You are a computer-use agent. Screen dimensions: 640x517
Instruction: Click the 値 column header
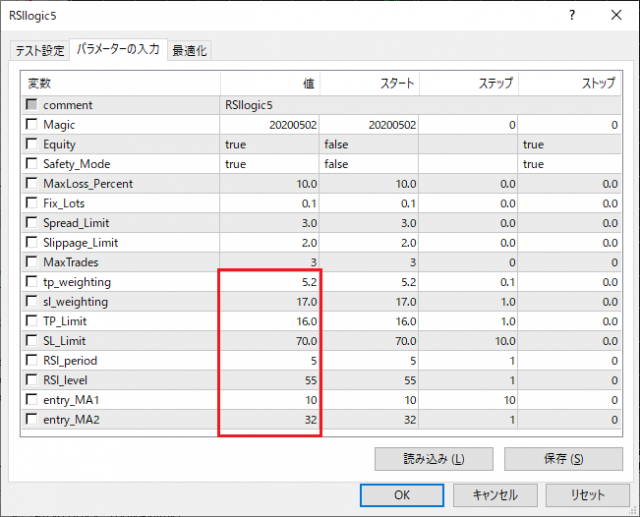270,84
